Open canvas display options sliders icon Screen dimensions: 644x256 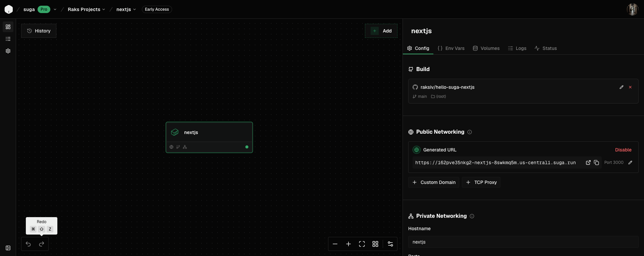point(390,244)
